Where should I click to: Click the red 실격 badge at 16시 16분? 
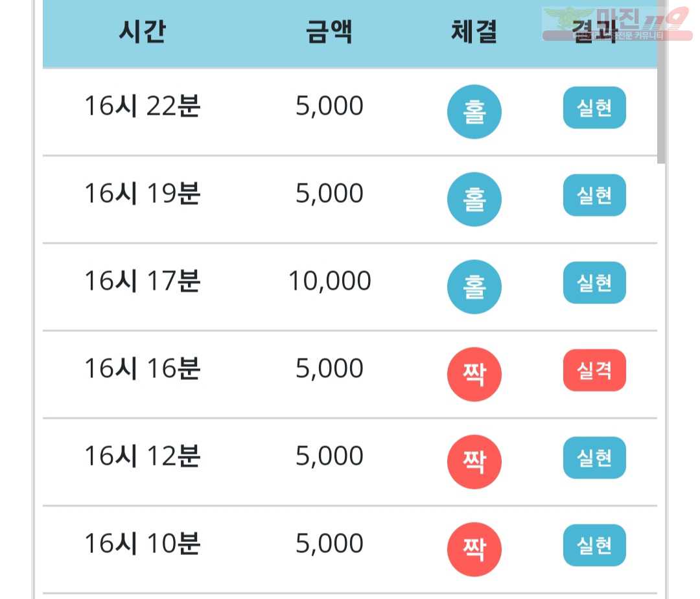594,370
